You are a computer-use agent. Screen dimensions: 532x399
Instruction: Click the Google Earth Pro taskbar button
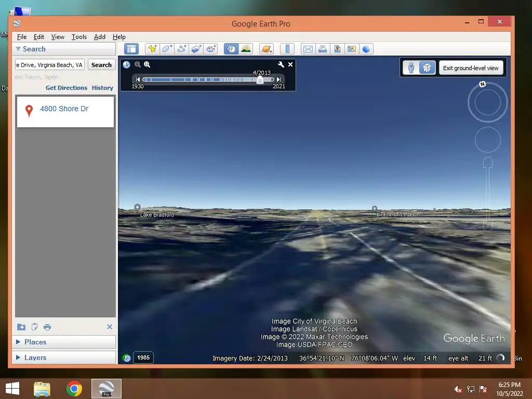106,389
